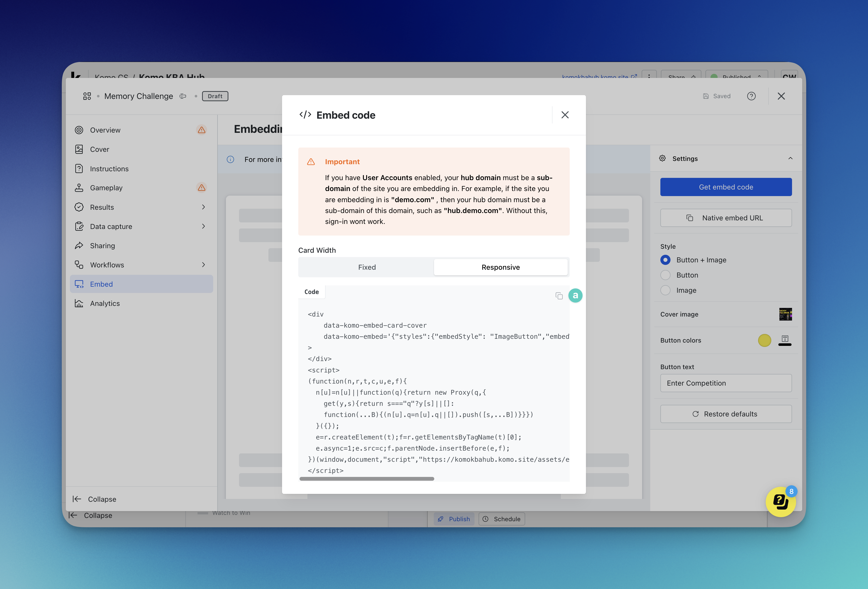The height and width of the screenshot is (589, 868).
Task: Click the help question mark icon
Action: (751, 96)
